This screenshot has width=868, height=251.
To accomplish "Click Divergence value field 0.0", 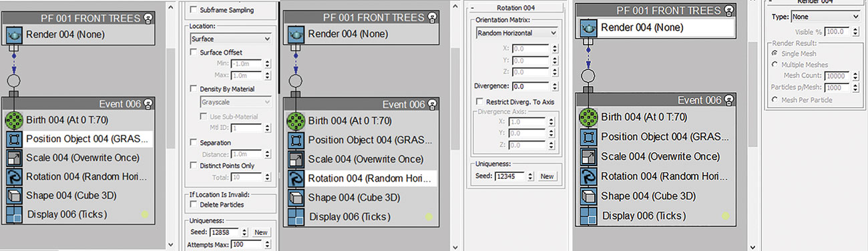I will click(x=530, y=86).
